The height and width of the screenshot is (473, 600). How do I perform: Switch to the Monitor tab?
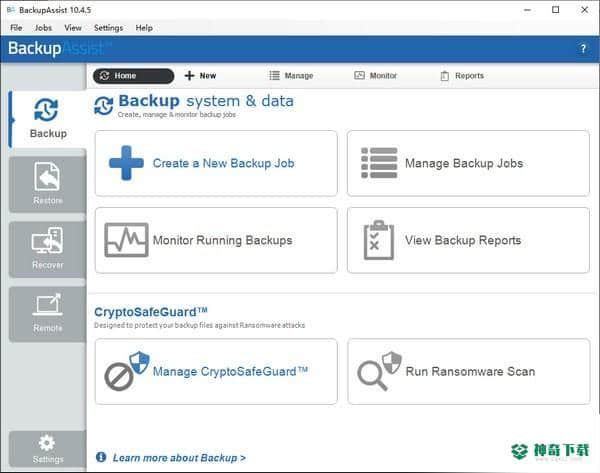pyautogui.click(x=375, y=76)
